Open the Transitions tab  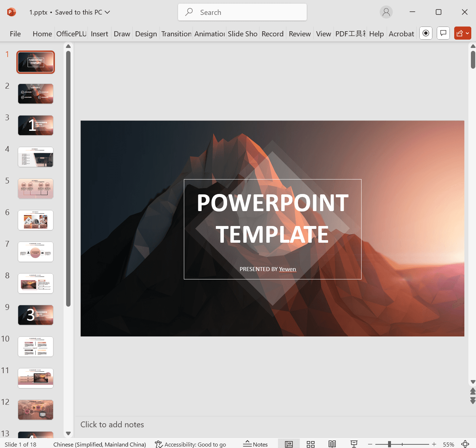(176, 34)
